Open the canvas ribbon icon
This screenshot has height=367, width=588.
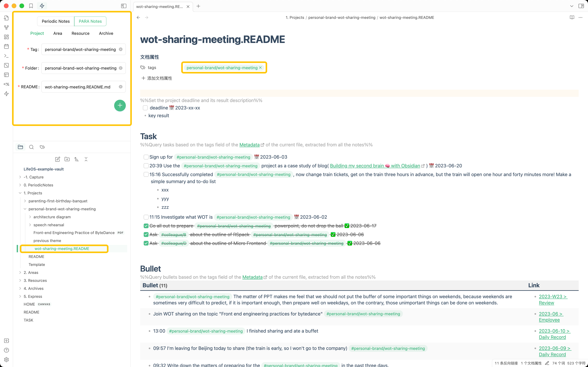[x=7, y=37]
